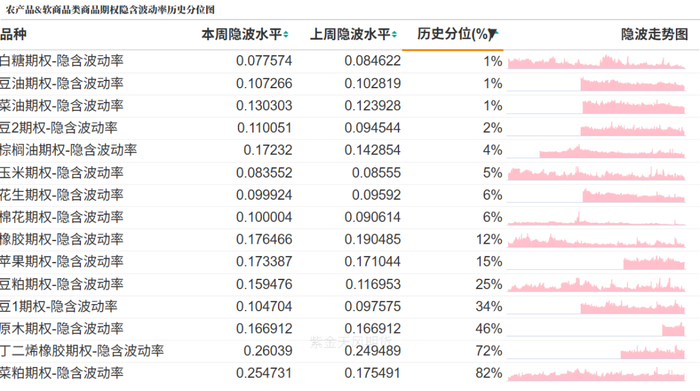Open 玉米期权 volatility trend sparkline
This screenshot has height=391, width=700.
pyautogui.click(x=596, y=173)
